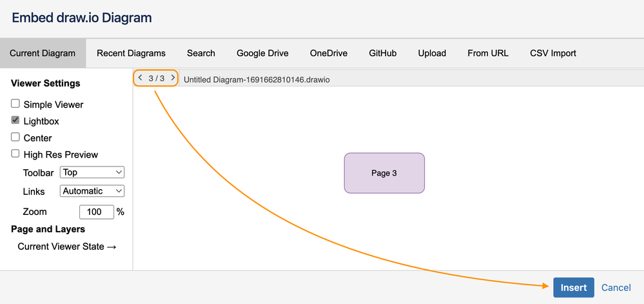Open the Toolbar position dropdown

tap(92, 172)
